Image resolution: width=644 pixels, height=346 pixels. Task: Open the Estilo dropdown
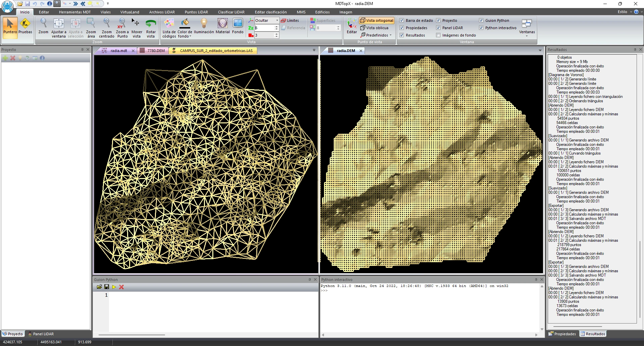tap(631, 12)
